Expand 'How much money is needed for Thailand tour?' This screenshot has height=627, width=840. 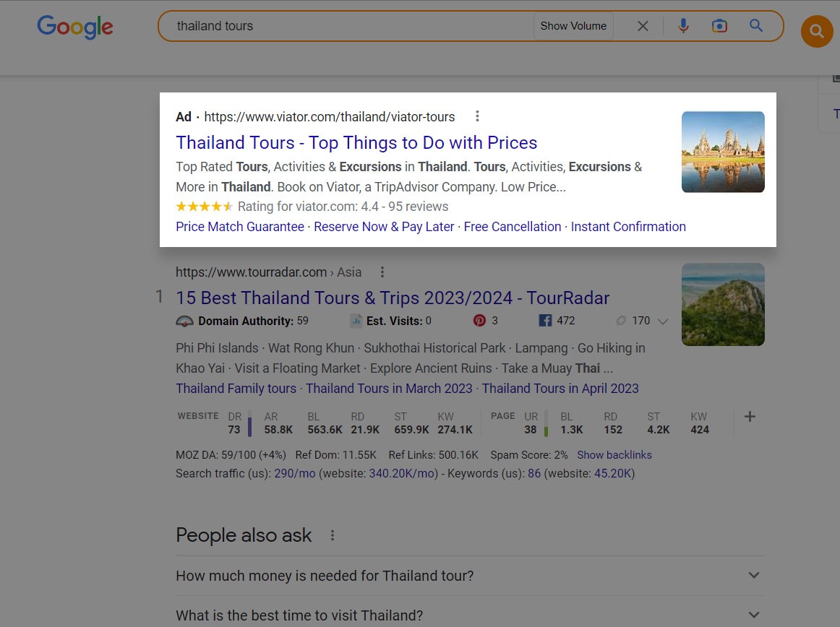[x=753, y=575]
